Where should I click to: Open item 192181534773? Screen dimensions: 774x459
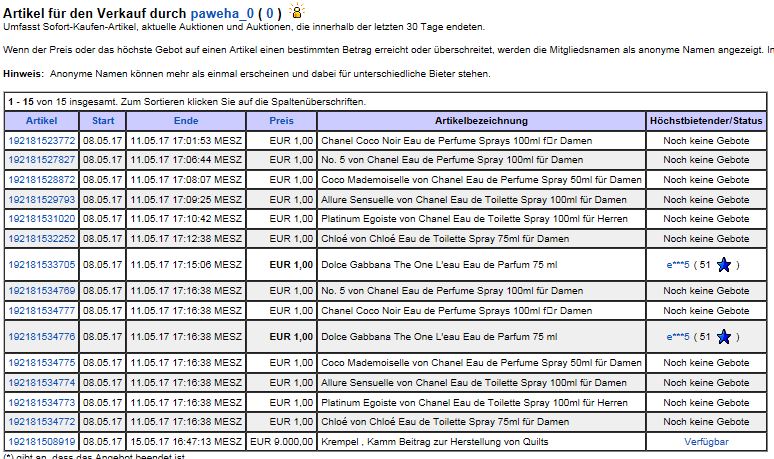click(x=41, y=403)
